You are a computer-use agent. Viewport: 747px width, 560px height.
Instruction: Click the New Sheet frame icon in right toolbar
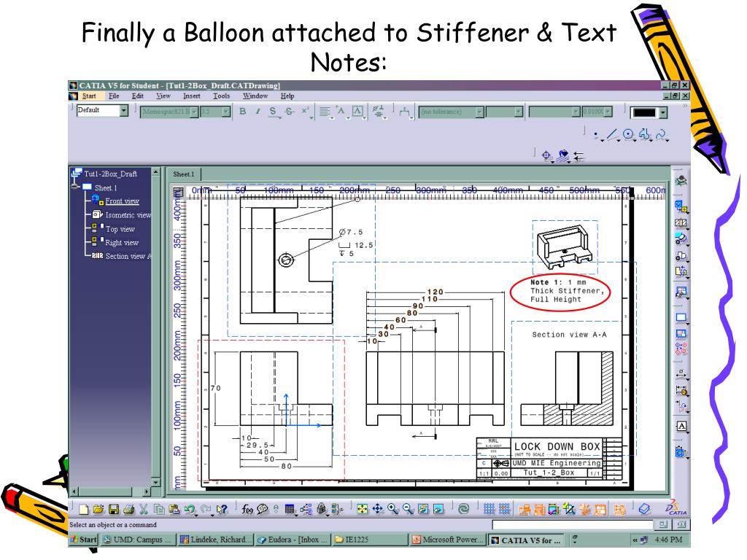tap(681, 317)
